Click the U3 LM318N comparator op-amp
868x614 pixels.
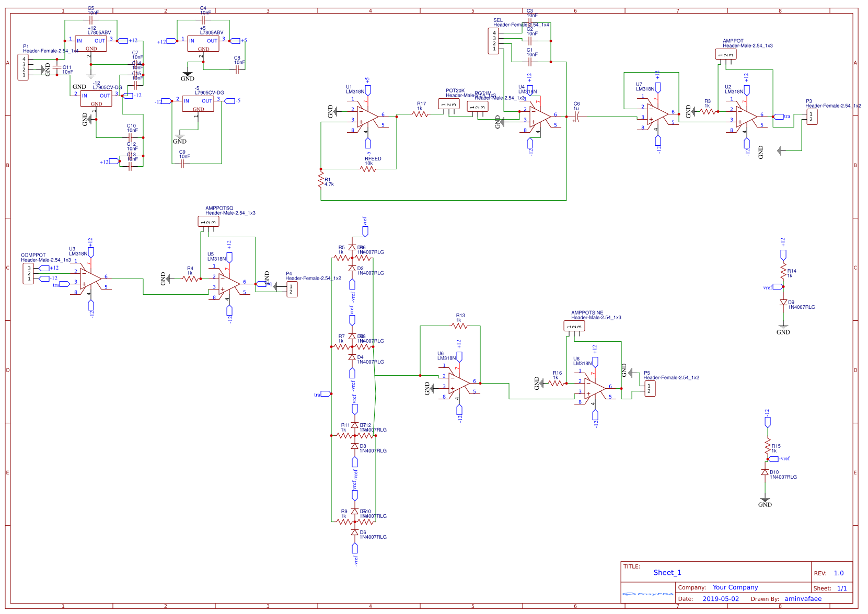click(x=90, y=278)
